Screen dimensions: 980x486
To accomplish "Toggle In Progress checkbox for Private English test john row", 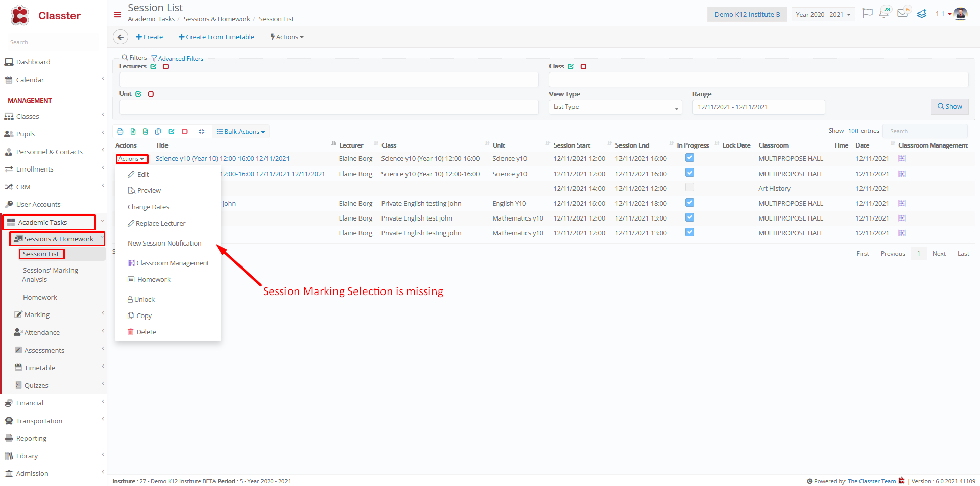I will point(689,217).
